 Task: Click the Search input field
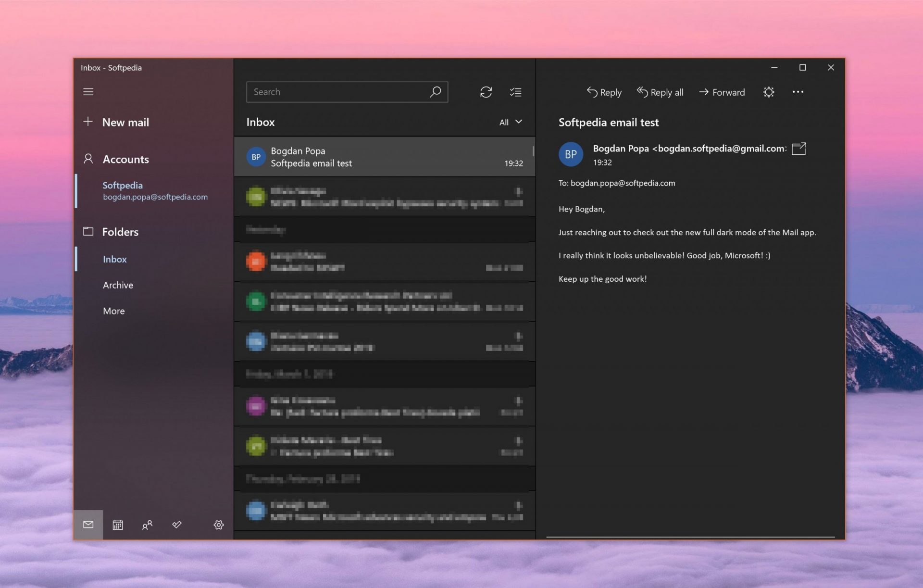pos(347,91)
